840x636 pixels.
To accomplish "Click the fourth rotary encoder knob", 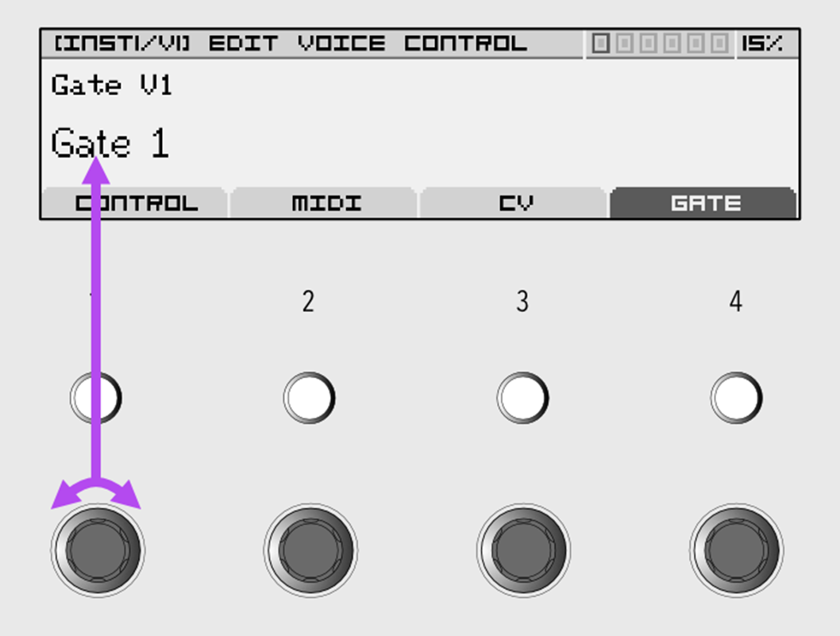I will [737, 550].
